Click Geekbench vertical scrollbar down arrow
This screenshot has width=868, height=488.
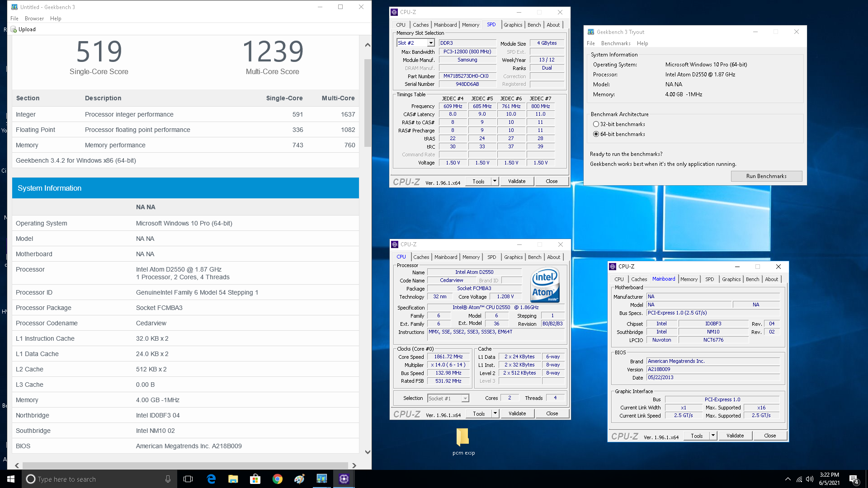pyautogui.click(x=368, y=452)
